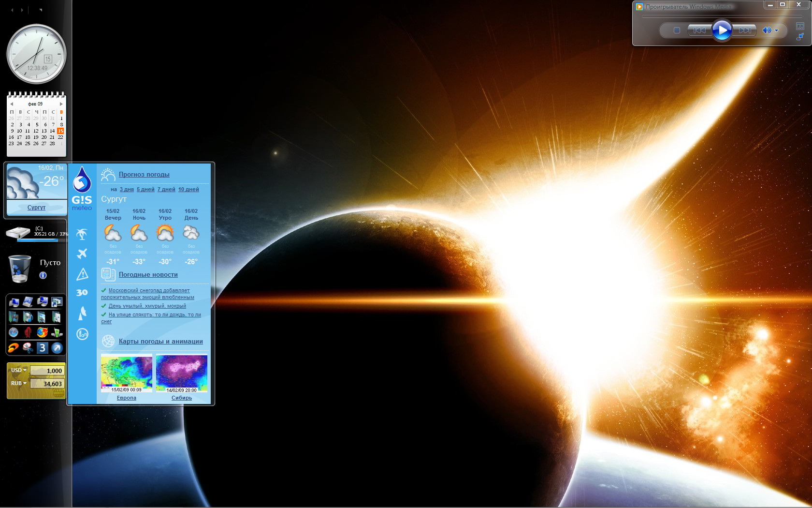
Task: Open the RUB currency dropdown
Action: (x=19, y=383)
